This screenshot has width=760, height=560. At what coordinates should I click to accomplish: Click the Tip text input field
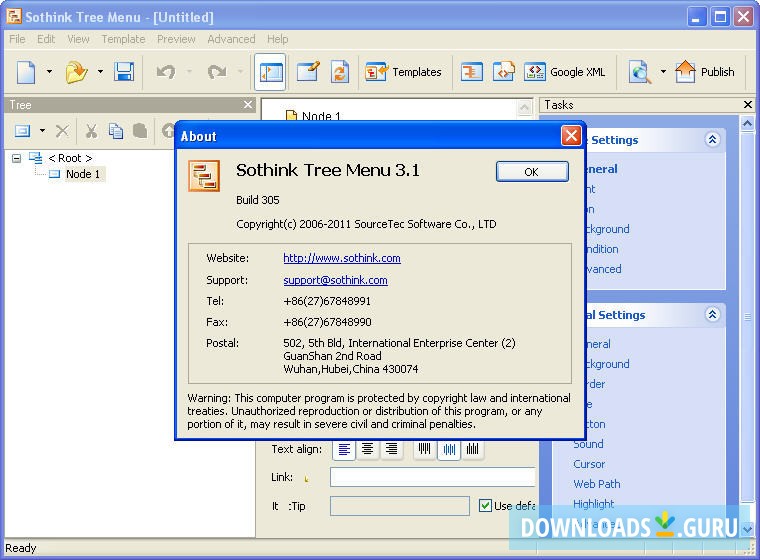[x=399, y=506]
